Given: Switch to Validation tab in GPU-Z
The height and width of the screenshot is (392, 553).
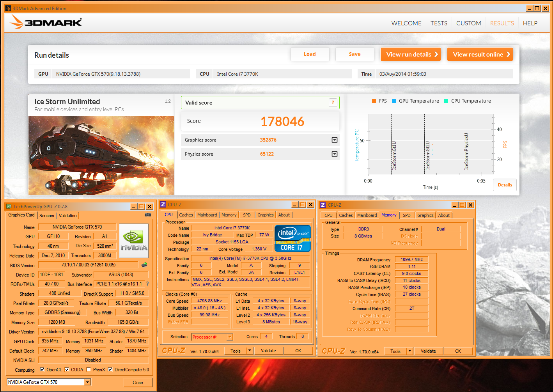Looking at the screenshot, I should (x=68, y=216).
